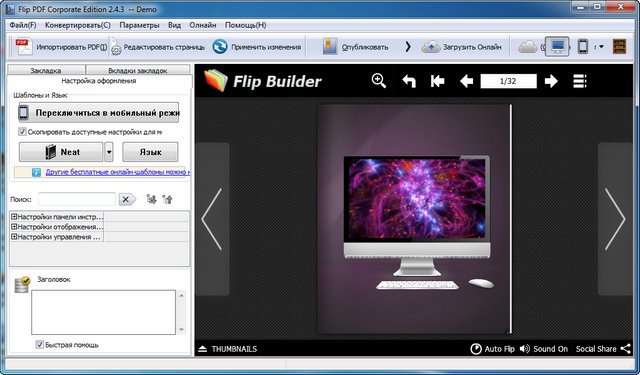Viewport: 640px width, 375px height.
Task: Click the grey cloud icon in toolbar
Action: [527, 47]
